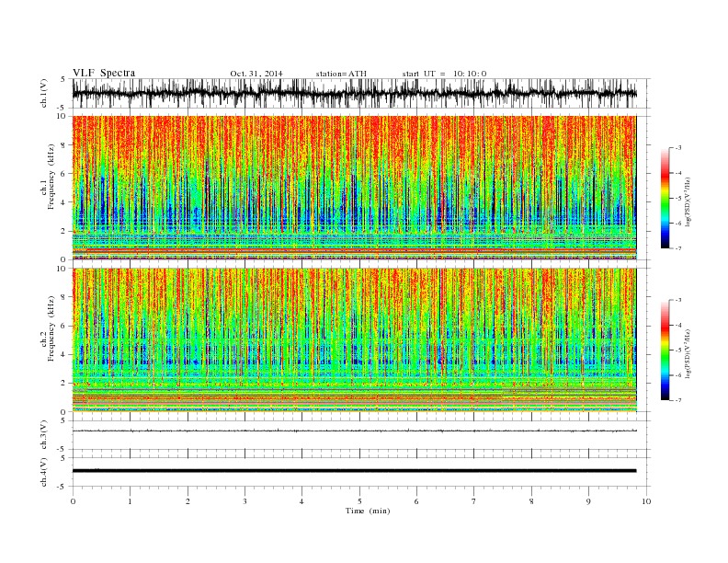The width and height of the screenshot is (728, 563).
Task: Click time axis tick label '4'
Action: [x=301, y=501]
